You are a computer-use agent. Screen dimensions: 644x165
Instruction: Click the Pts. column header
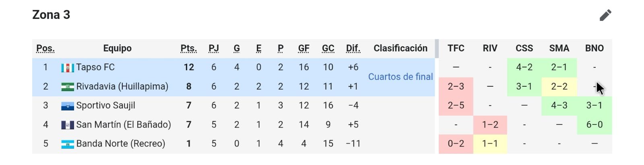coord(188,49)
